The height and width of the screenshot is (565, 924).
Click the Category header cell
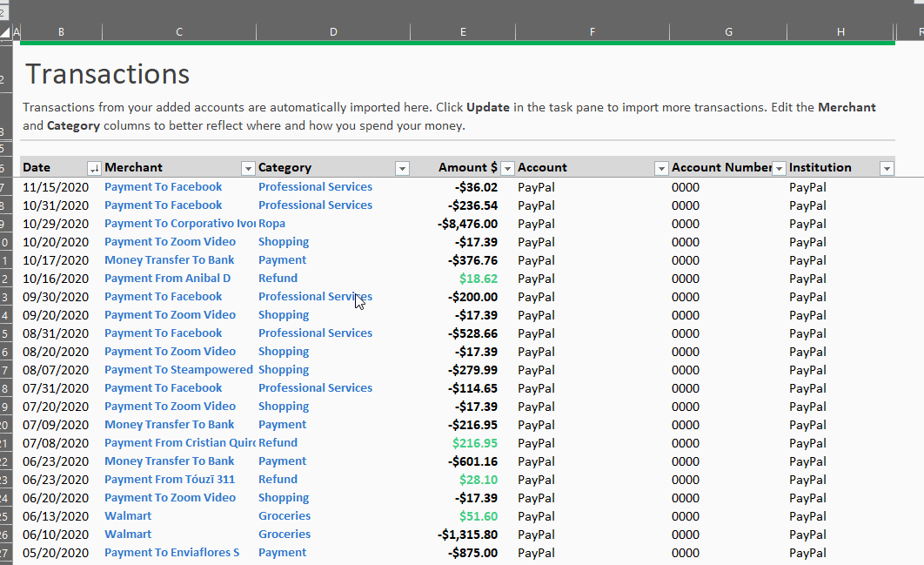(x=285, y=167)
